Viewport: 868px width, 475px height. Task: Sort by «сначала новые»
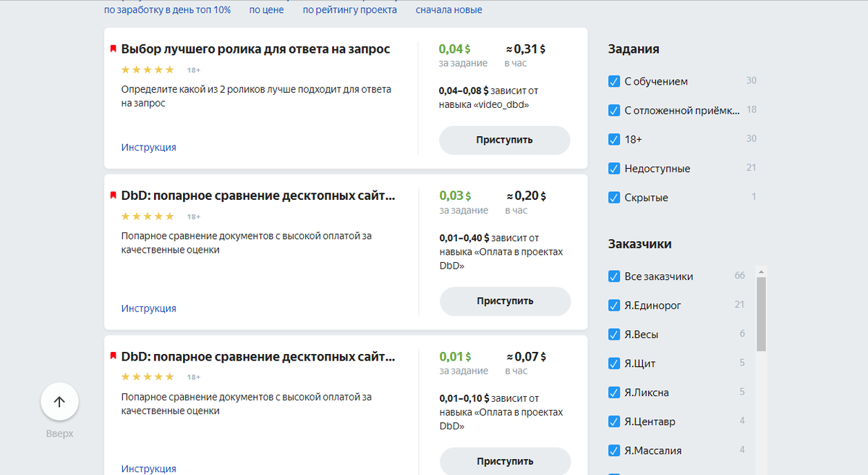click(448, 10)
